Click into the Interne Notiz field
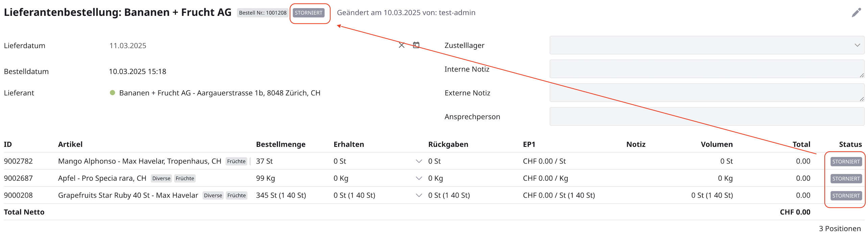The height and width of the screenshot is (235, 868). click(x=706, y=69)
